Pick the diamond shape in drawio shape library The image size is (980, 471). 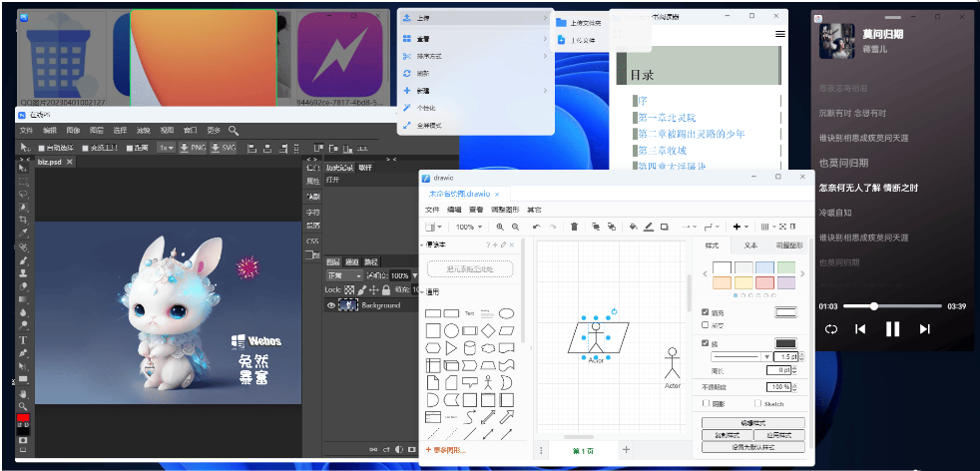[x=488, y=330]
